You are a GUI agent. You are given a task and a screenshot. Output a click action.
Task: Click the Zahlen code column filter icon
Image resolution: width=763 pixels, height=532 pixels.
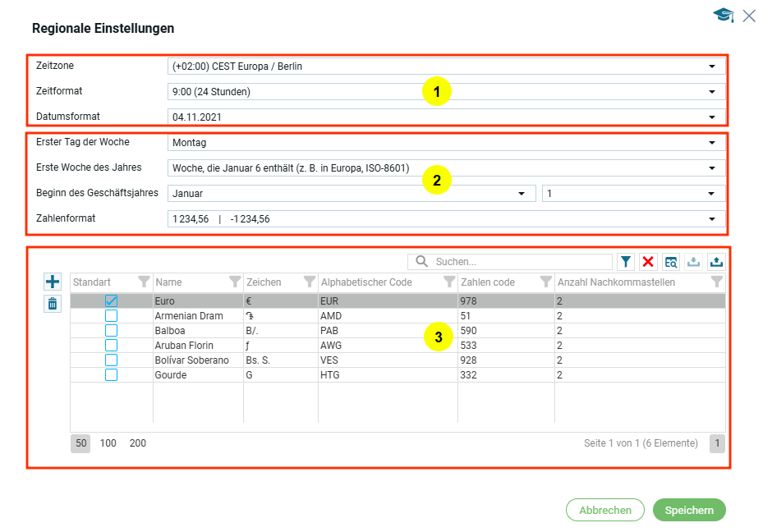click(546, 282)
